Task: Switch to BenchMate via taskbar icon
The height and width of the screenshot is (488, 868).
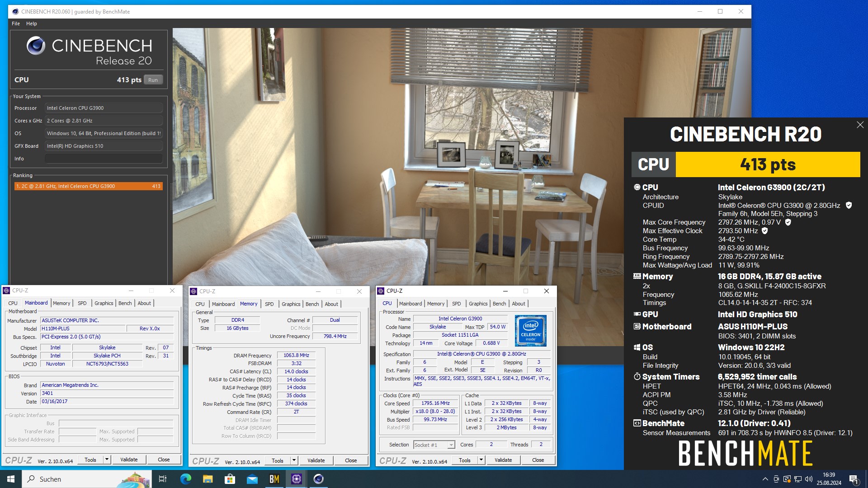Action: click(274, 479)
